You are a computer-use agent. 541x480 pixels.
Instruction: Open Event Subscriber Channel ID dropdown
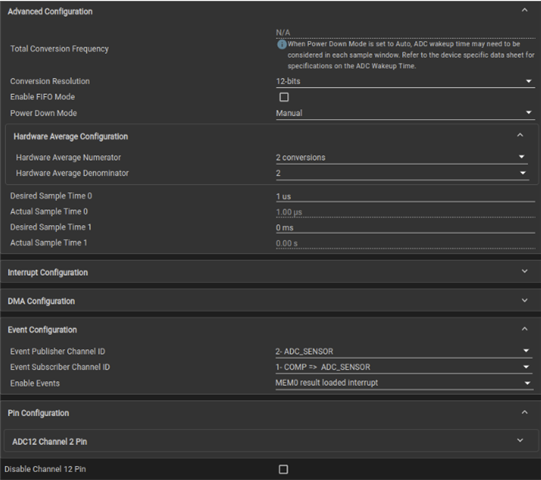coord(404,367)
